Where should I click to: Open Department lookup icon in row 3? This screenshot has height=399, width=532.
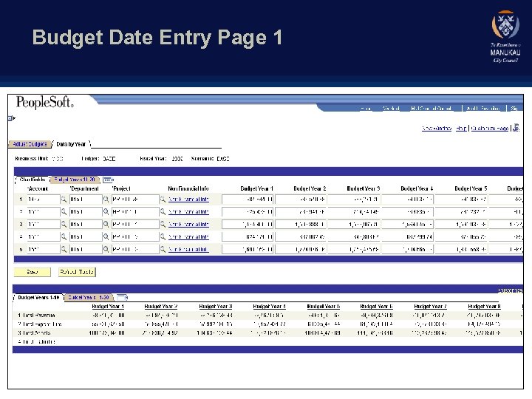click(106, 225)
